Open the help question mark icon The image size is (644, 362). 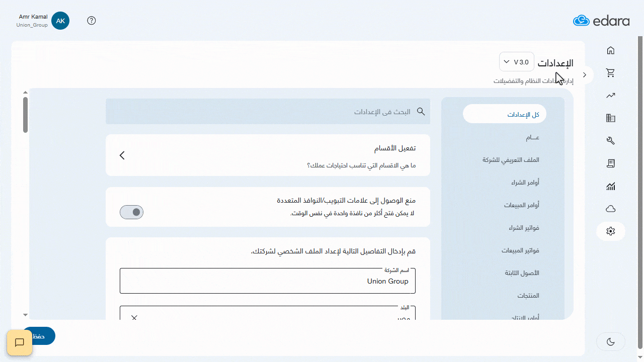click(x=92, y=21)
